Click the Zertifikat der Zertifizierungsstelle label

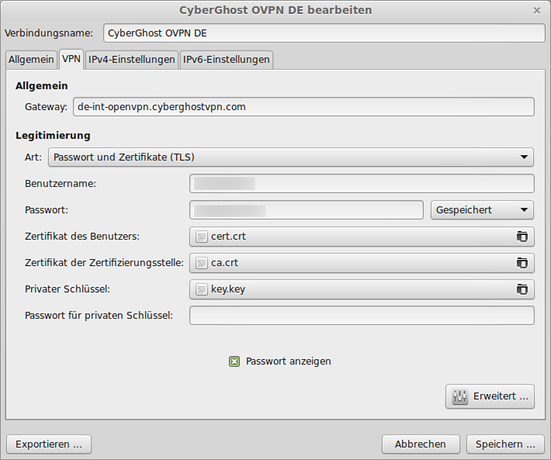pyautogui.click(x=104, y=263)
